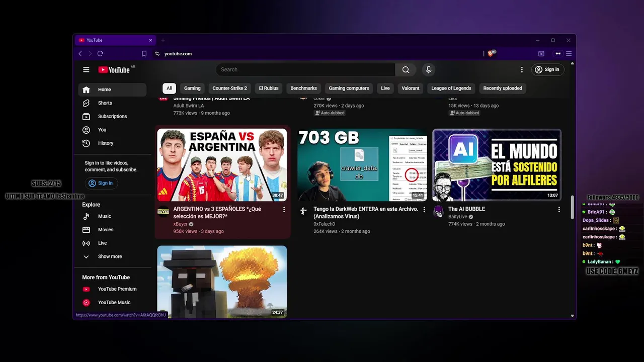Open options menu for DarkWeb video
Image resolution: width=644 pixels, height=362 pixels.
pos(424,210)
